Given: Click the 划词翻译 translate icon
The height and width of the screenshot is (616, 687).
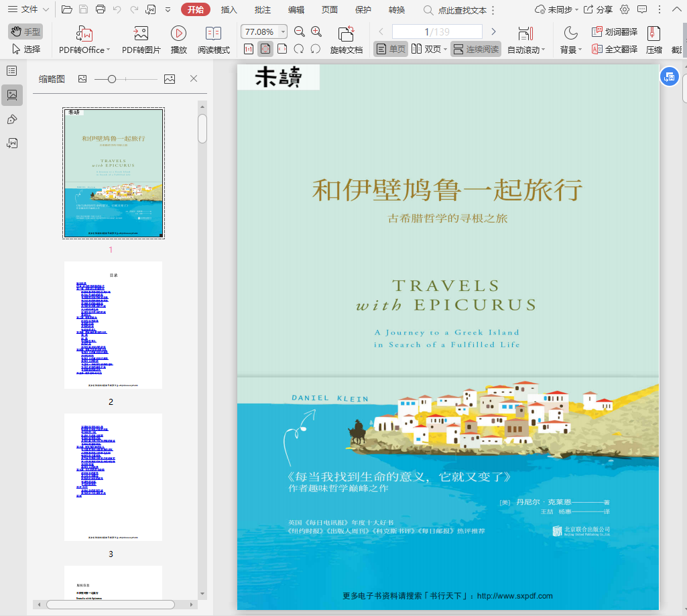Looking at the screenshot, I should pos(614,32).
